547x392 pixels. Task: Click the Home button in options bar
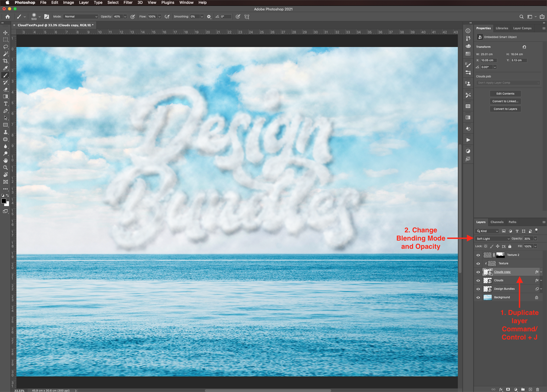click(x=7, y=17)
